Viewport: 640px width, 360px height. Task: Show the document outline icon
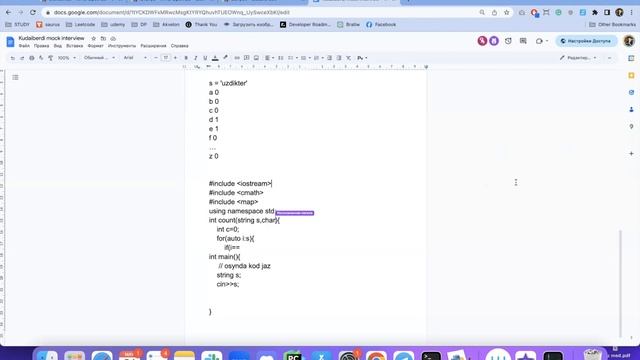tap(16, 78)
